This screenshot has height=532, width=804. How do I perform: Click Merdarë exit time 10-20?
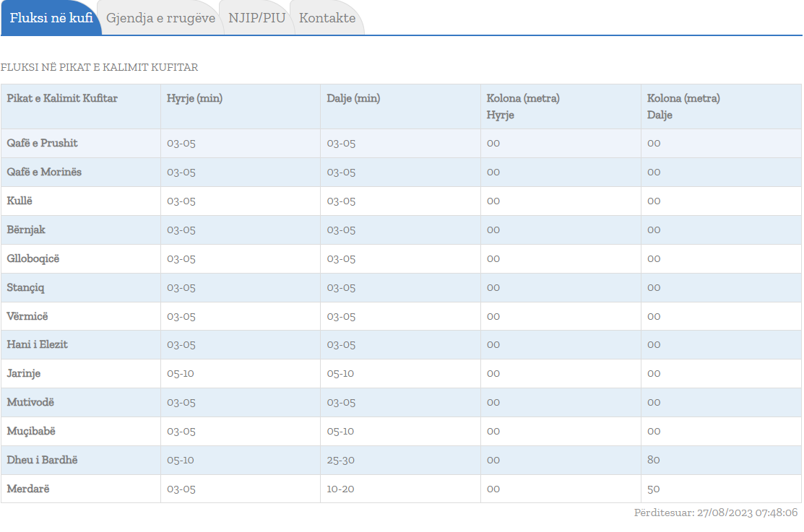(340, 489)
